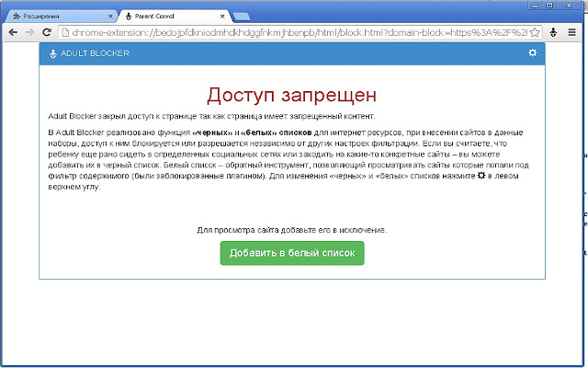Minimize the Chrome window
This screenshot has height=368, width=588.
pos(535,6)
